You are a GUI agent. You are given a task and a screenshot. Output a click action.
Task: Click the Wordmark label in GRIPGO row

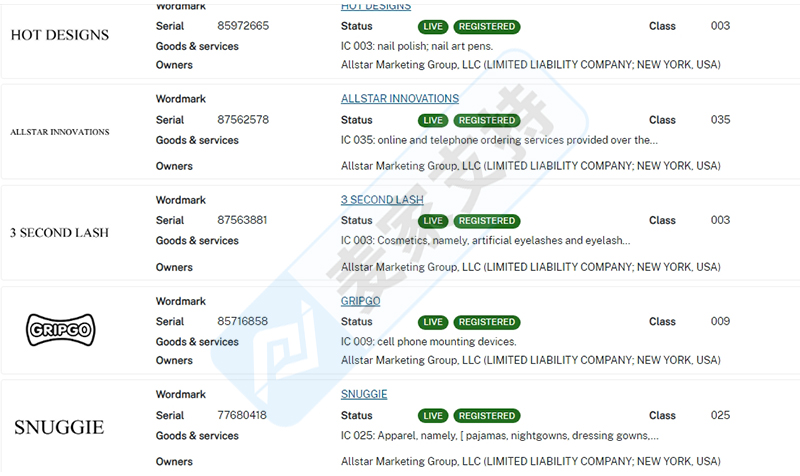[x=181, y=301]
